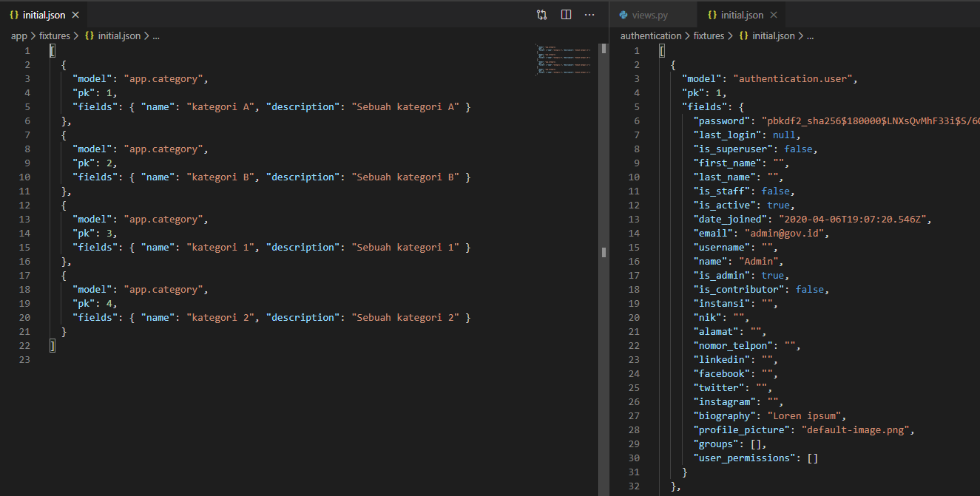Open the 'authentication' breadcrumb segment
980x496 pixels.
coord(651,35)
